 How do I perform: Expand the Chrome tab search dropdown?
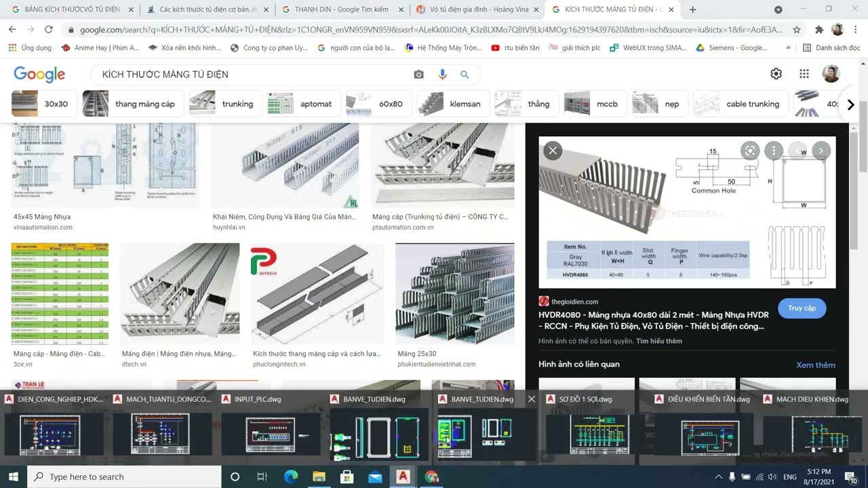click(778, 9)
